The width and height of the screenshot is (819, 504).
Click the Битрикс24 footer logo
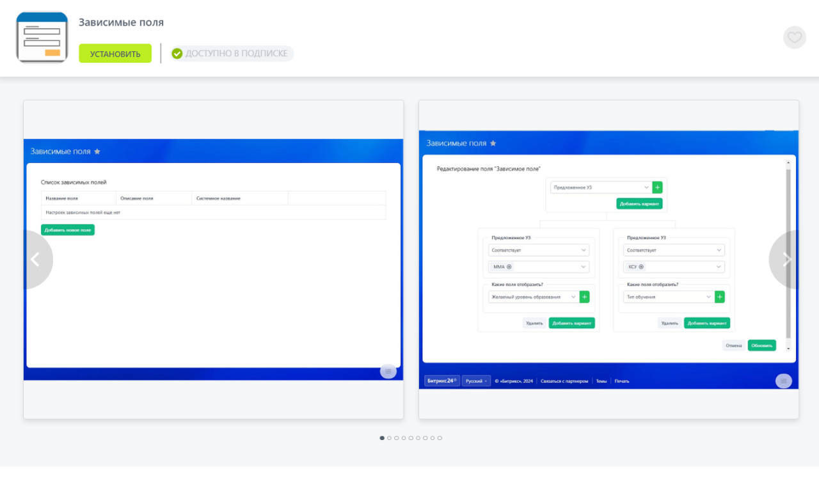pyautogui.click(x=442, y=381)
